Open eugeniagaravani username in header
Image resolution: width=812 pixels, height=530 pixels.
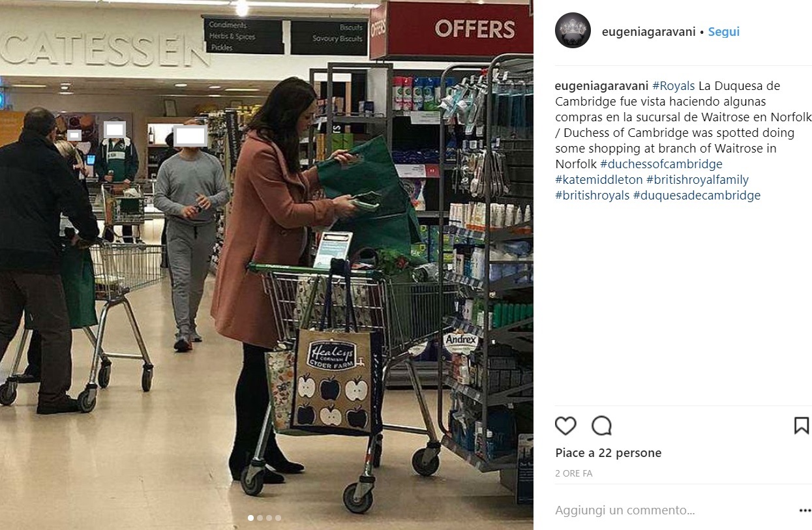648,31
